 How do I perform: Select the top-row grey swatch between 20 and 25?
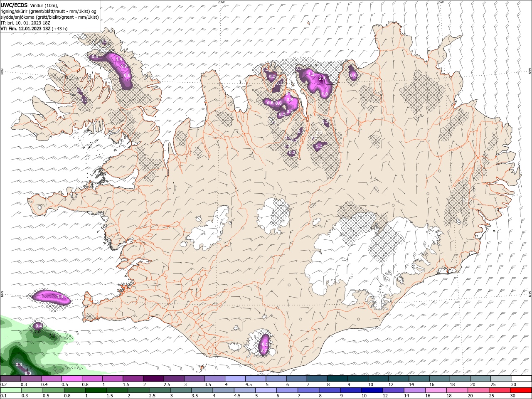[x=480, y=379]
